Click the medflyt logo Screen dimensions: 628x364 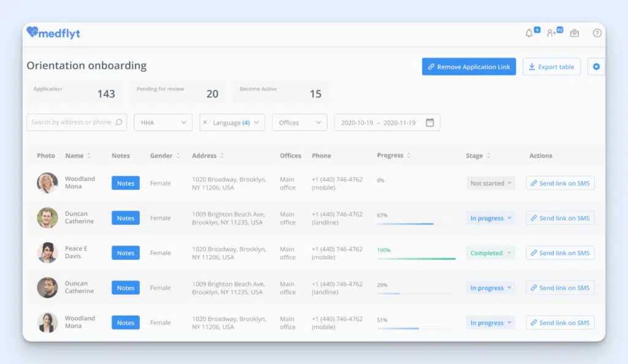(53, 33)
